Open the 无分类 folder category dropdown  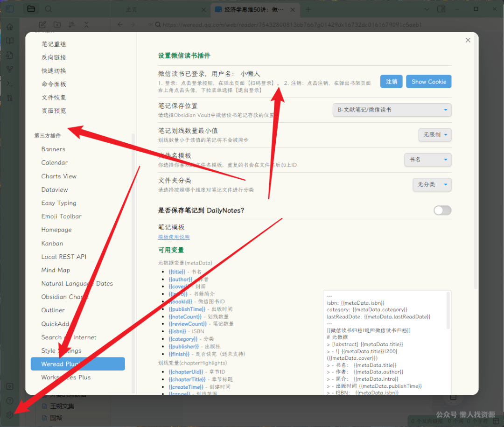[432, 184]
